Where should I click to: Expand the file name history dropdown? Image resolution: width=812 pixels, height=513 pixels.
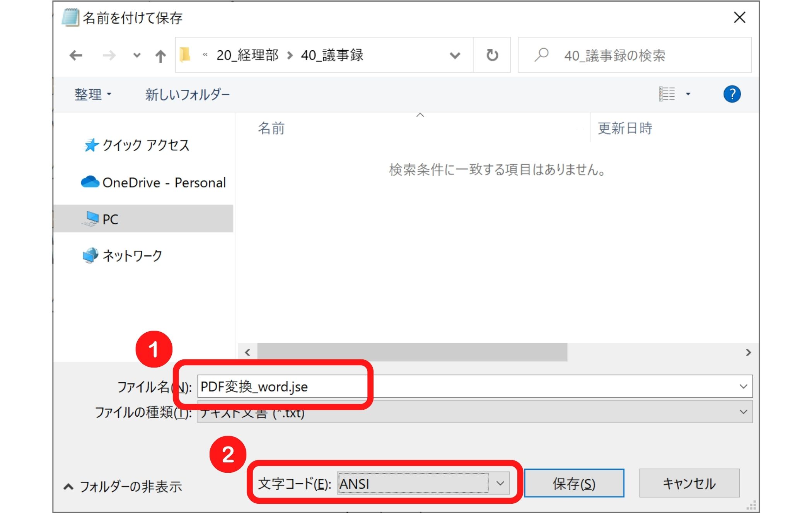click(x=743, y=386)
